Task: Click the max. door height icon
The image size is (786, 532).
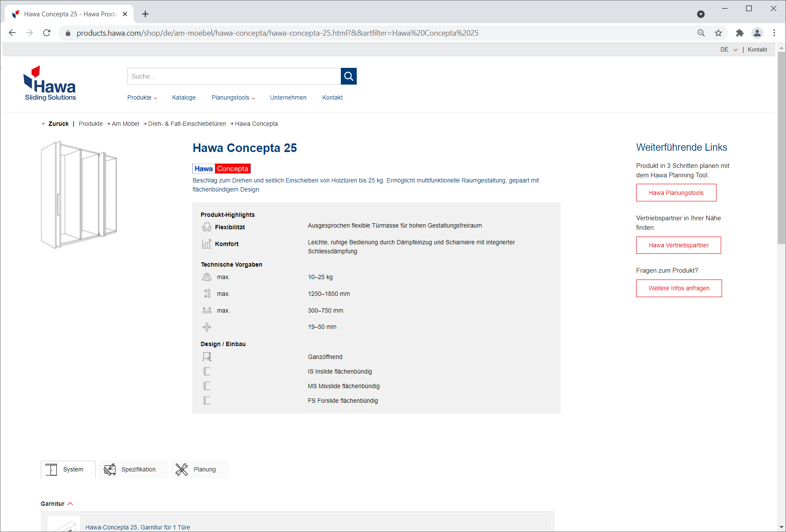Action: click(206, 294)
